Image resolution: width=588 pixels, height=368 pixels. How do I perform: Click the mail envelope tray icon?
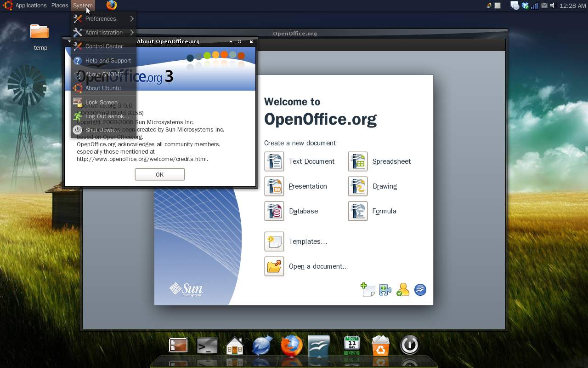pyautogui.click(x=544, y=6)
